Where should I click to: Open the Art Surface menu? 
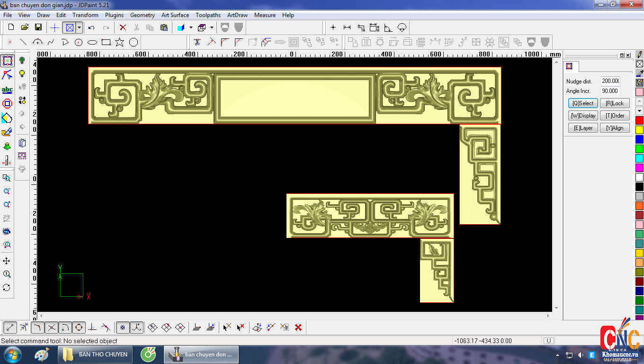[x=175, y=15]
